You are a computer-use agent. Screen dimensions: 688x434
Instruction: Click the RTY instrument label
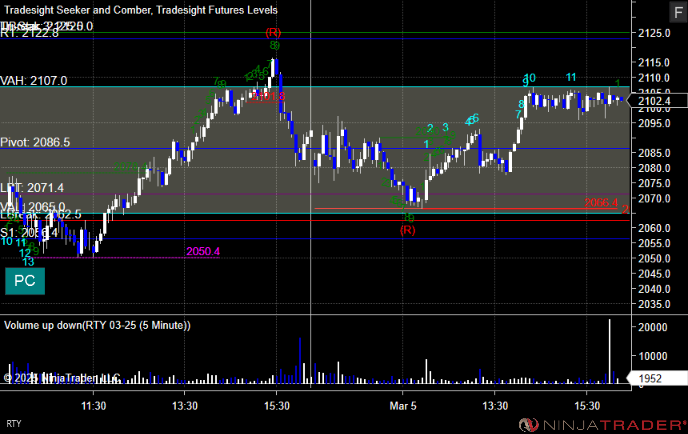tap(14, 424)
